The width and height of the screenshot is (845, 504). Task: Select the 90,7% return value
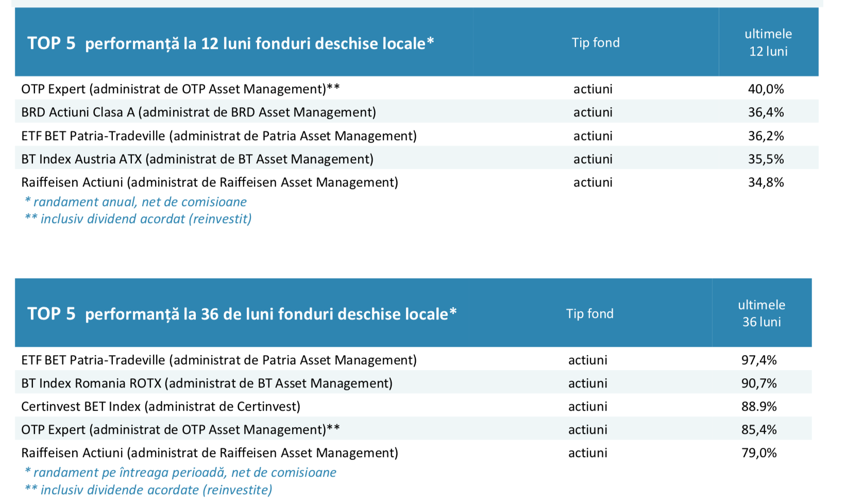click(x=759, y=383)
